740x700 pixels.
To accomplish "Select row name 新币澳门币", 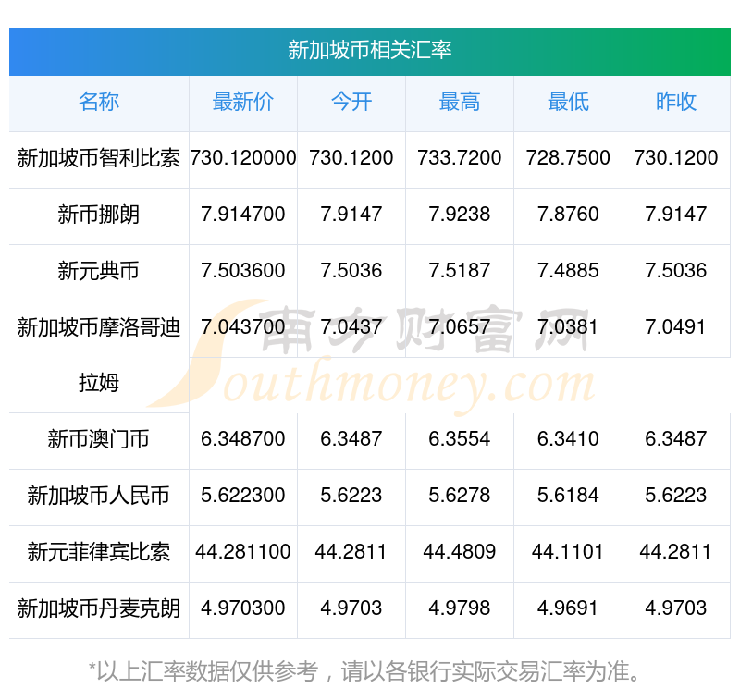I will 99,439.
